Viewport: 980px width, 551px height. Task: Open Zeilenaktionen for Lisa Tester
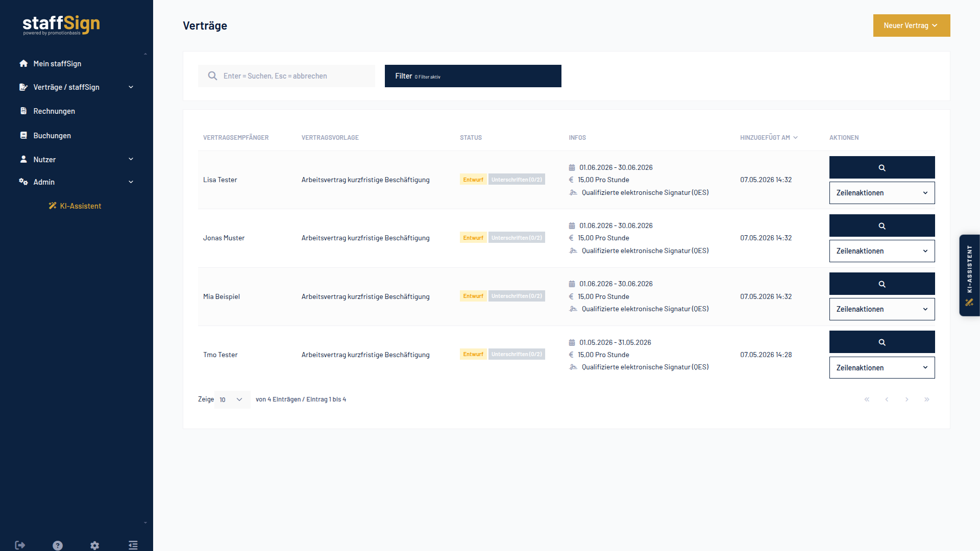882,193
